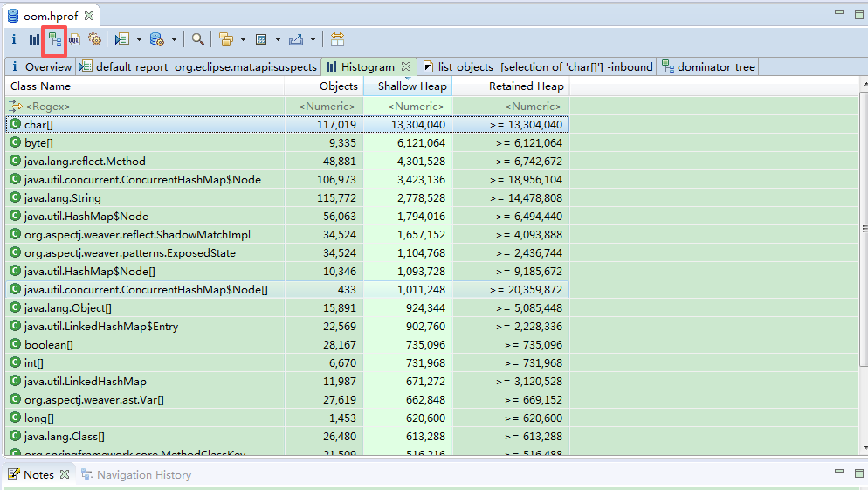The width and height of the screenshot is (868, 490).
Task: Select the java.util.HashMap$Node class row
Action: coord(287,216)
